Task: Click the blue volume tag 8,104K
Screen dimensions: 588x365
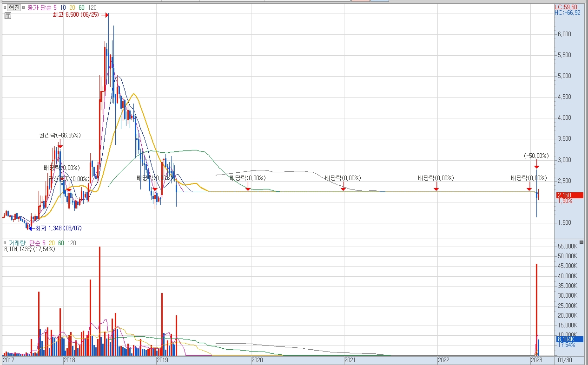Action: pyautogui.click(x=569, y=339)
